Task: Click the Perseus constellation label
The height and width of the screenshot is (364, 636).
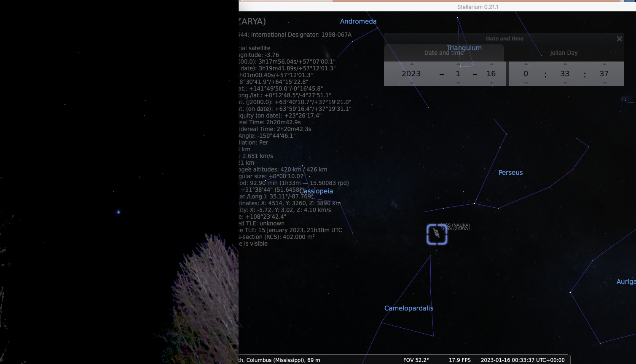Action: pyautogui.click(x=510, y=173)
